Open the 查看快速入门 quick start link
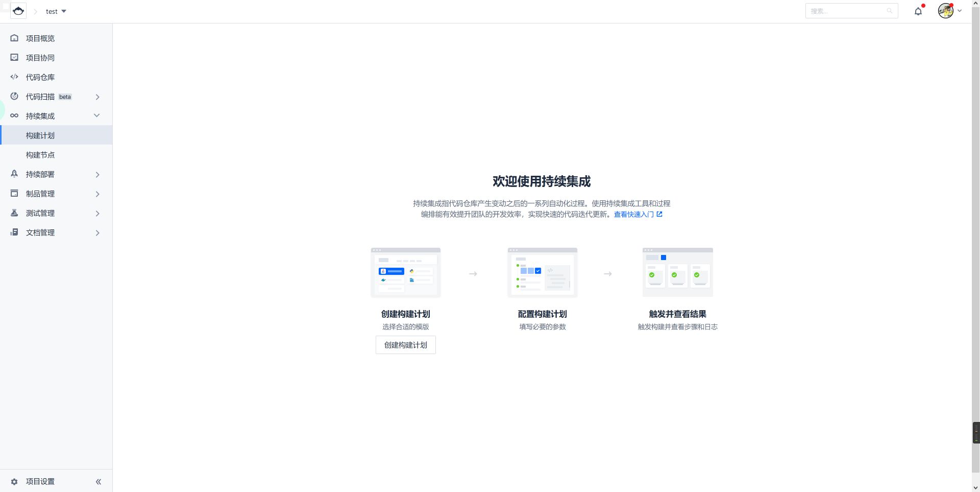980x492 pixels. tap(634, 214)
